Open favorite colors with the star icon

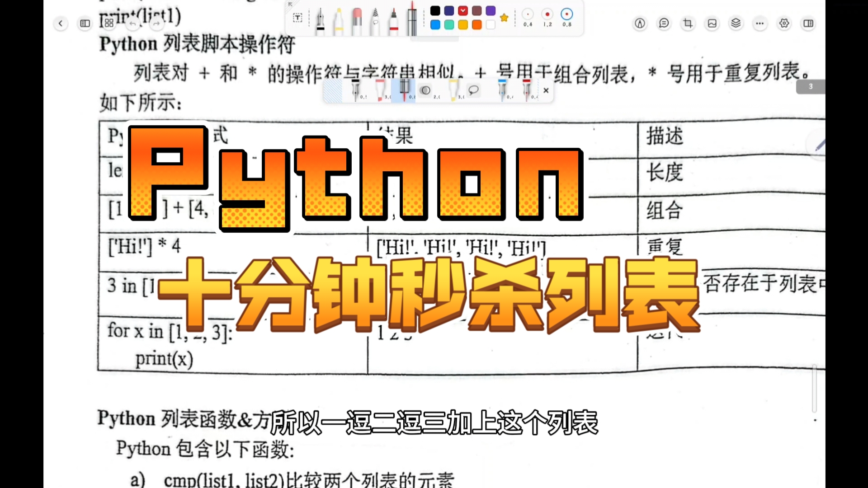[504, 18]
